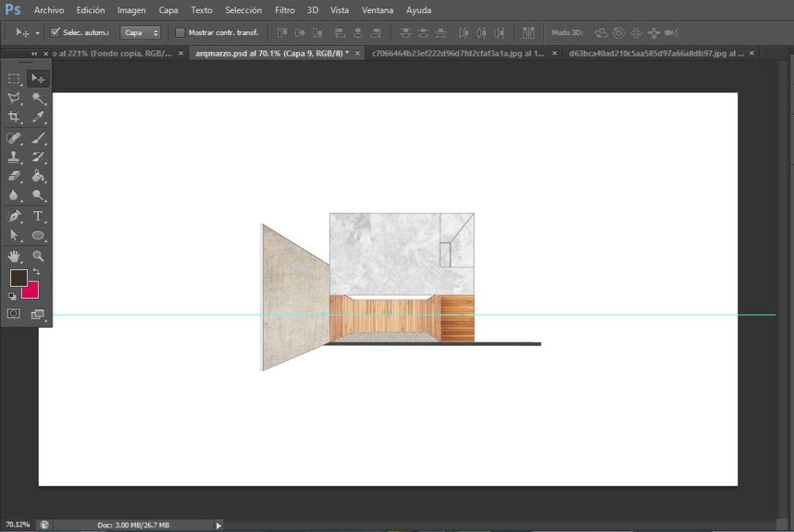The image size is (794, 532).
Task: Select 3D camera video icon
Action: pos(671,33)
